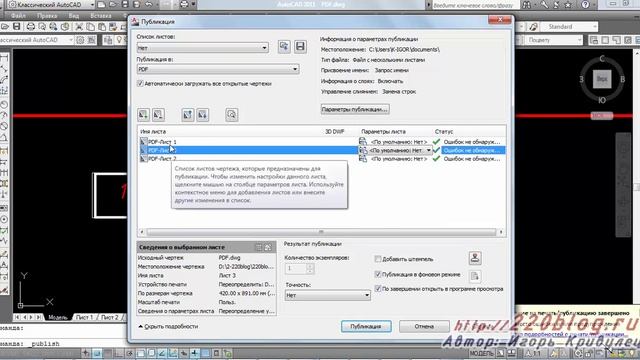Click the Параметры публикации button
This screenshot has height=360, width=640.
coord(355,109)
